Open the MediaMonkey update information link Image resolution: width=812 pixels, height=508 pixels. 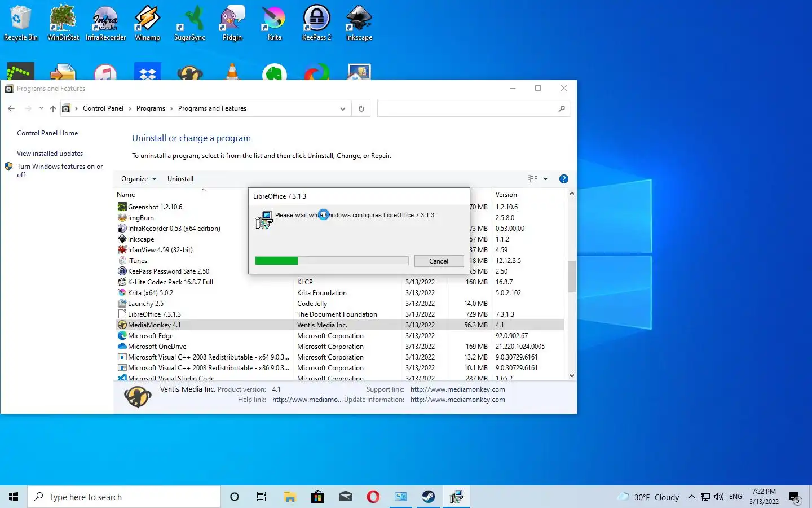[x=458, y=400]
